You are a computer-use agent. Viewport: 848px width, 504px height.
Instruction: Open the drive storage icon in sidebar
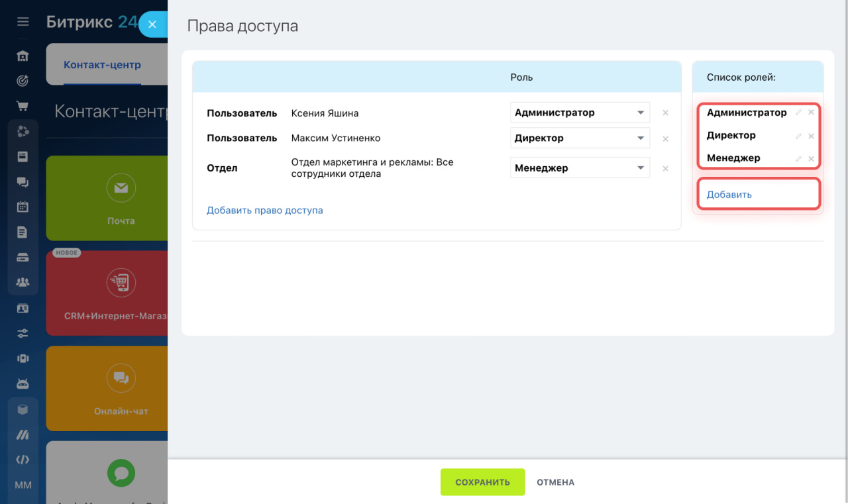pos(23,258)
